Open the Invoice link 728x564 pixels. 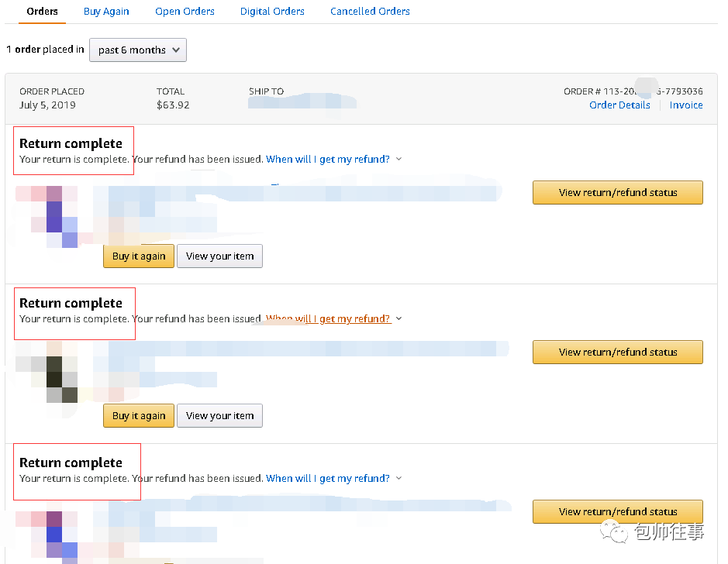[686, 105]
